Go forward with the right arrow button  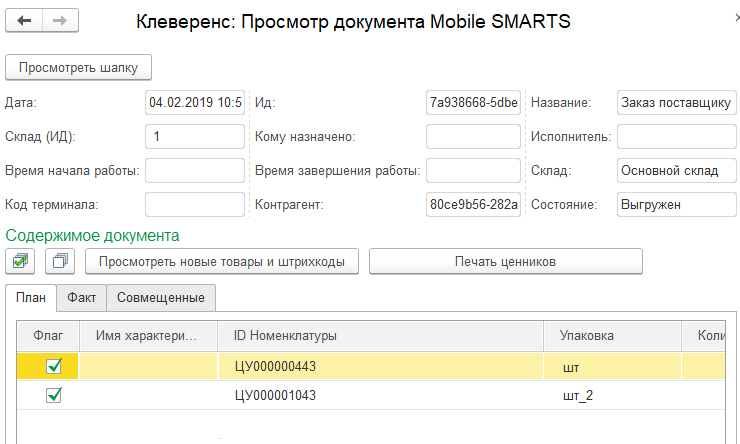click(60, 21)
